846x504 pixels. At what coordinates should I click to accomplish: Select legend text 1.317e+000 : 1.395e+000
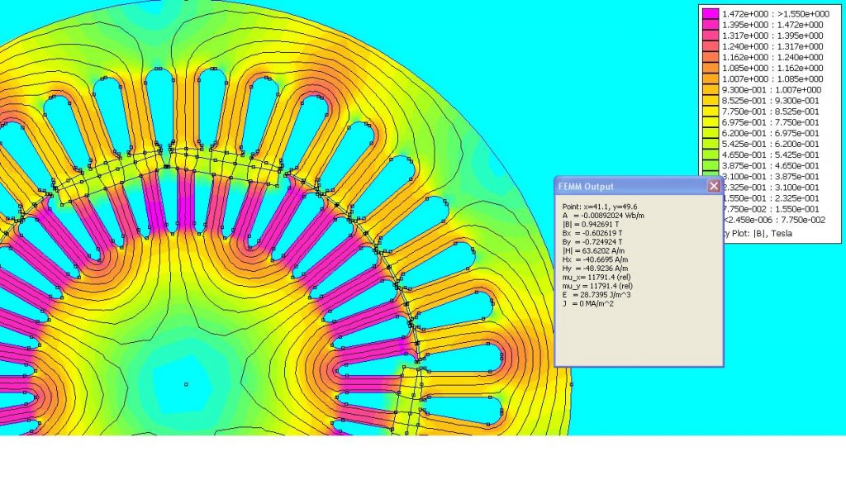772,36
